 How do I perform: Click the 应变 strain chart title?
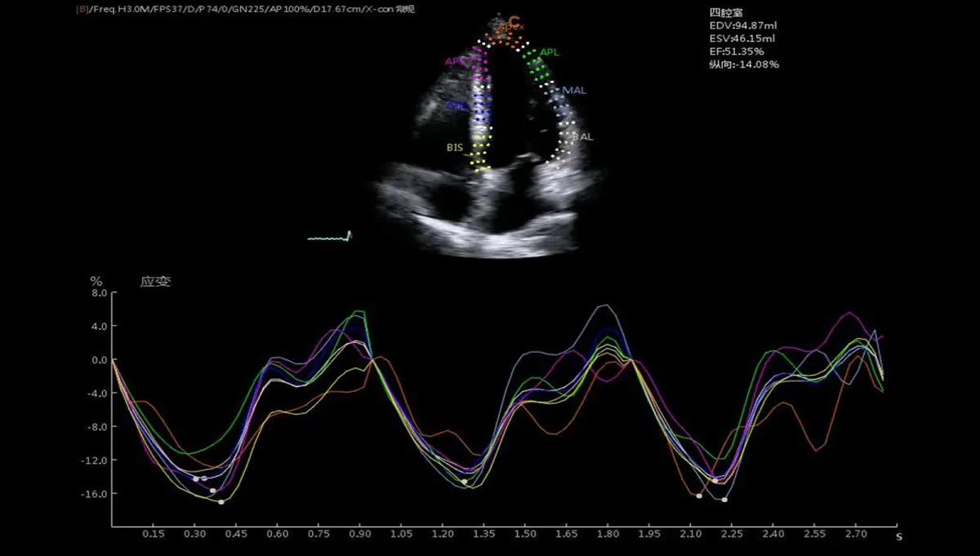[x=155, y=282]
